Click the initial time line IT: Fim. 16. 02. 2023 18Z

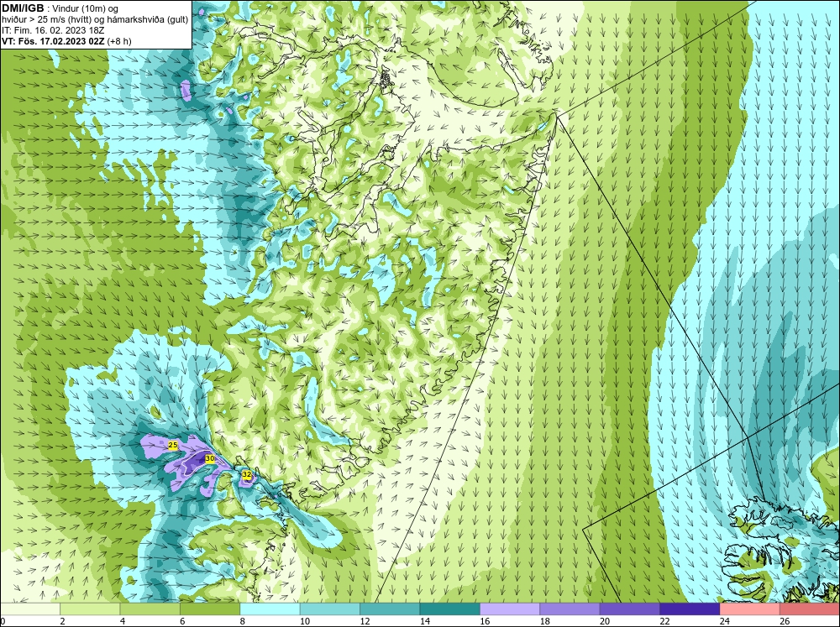click(52, 30)
